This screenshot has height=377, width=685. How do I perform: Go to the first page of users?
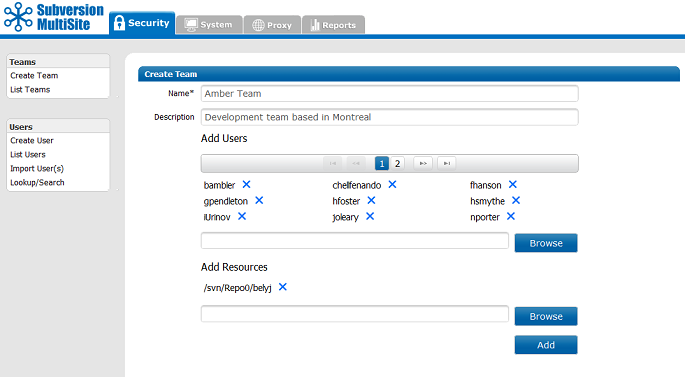pyautogui.click(x=332, y=163)
